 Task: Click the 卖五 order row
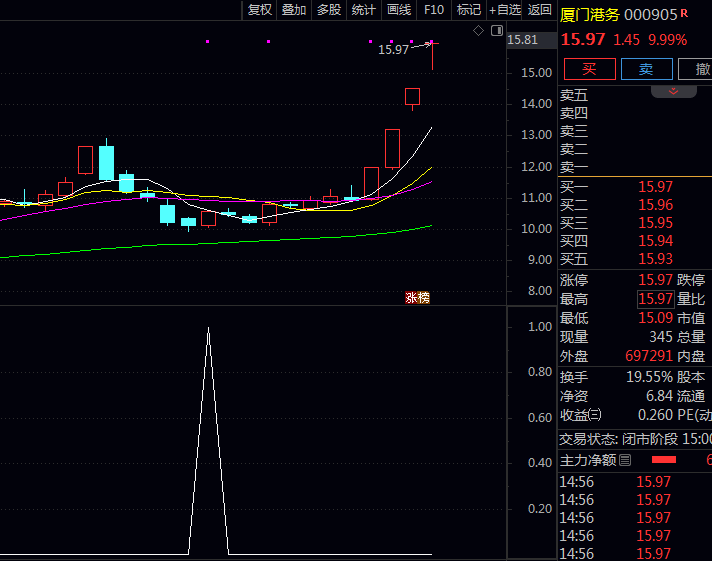(635, 95)
